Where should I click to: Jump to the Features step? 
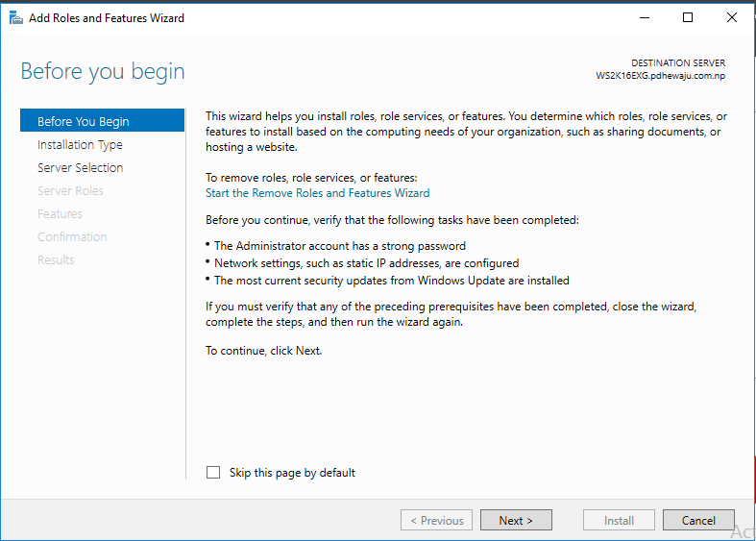[60, 214]
